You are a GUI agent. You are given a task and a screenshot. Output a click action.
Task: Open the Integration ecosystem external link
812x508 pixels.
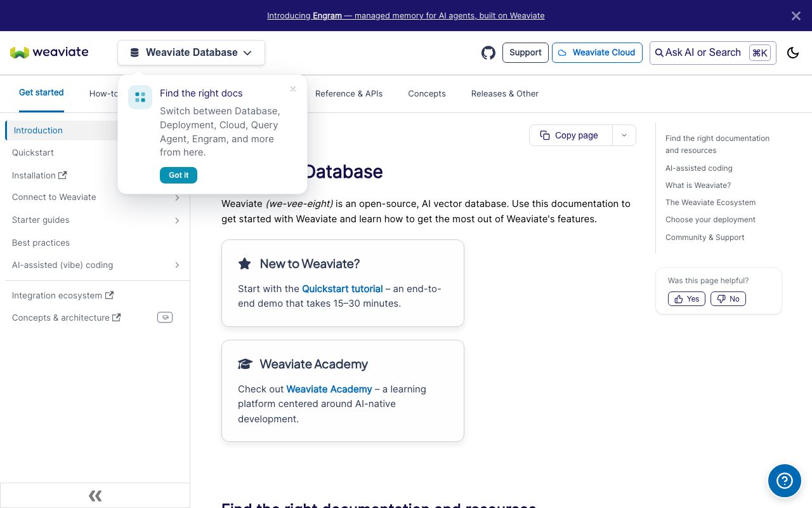[63, 296]
